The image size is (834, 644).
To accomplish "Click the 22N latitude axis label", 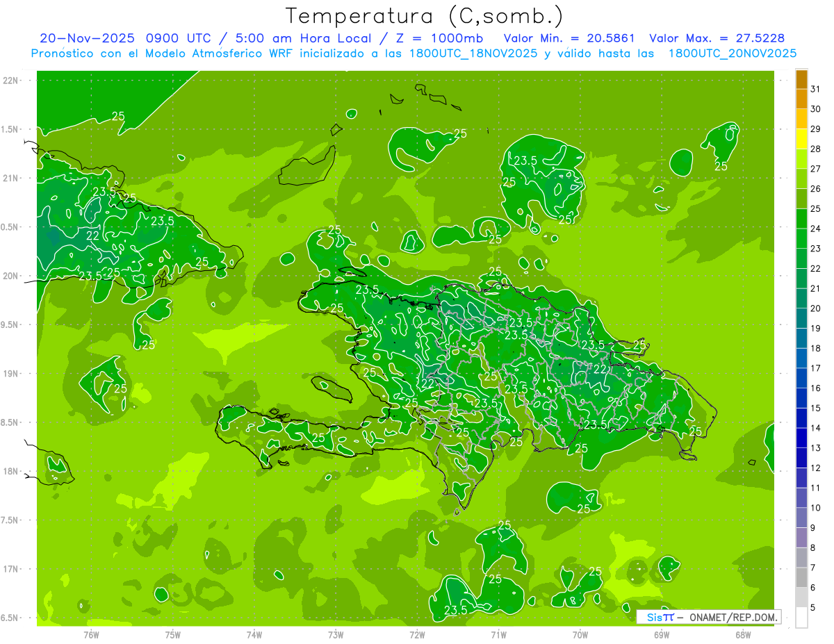I will [x=11, y=81].
